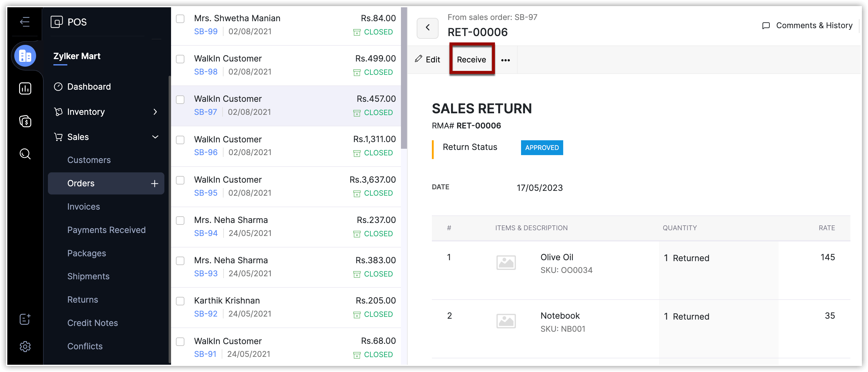This screenshot has width=868, height=372.
Task: Open the bar chart reports icon
Action: [x=25, y=88]
